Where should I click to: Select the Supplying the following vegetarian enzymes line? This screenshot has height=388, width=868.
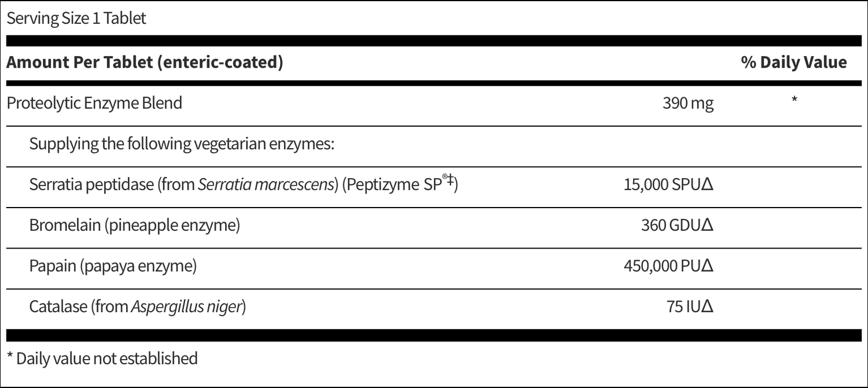tap(182, 144)
